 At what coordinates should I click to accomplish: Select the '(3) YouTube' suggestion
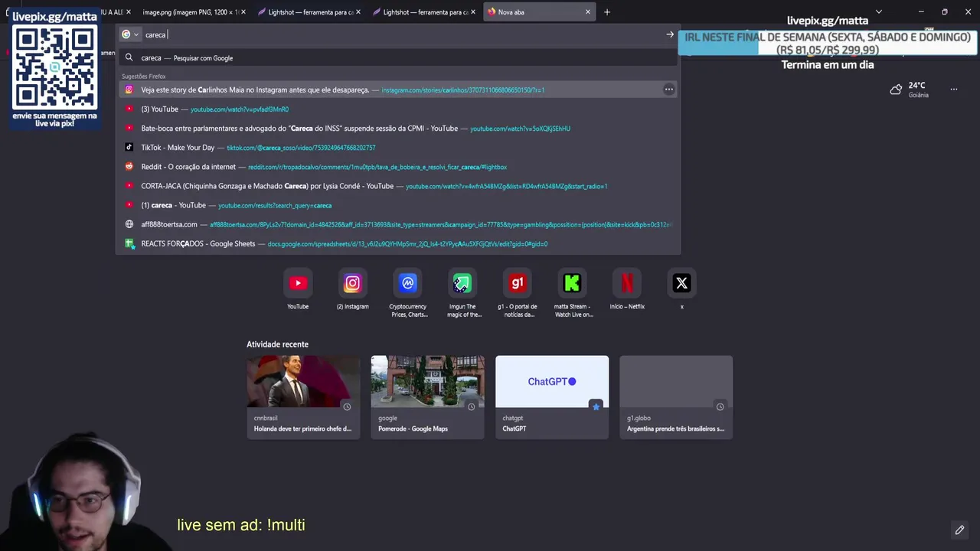point(398,109)
